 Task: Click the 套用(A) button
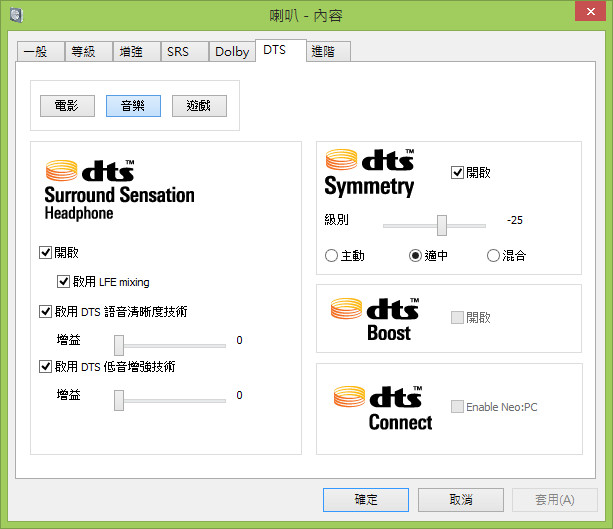[555, 500]
